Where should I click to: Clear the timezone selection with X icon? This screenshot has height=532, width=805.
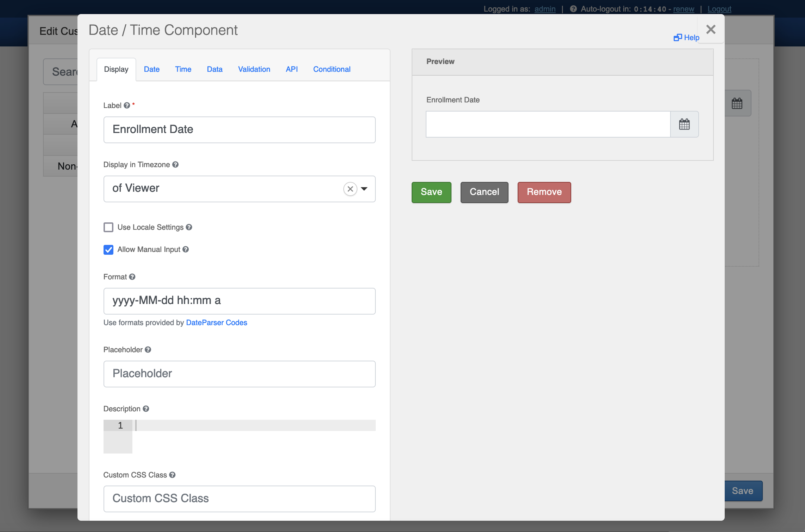(350, 189)
